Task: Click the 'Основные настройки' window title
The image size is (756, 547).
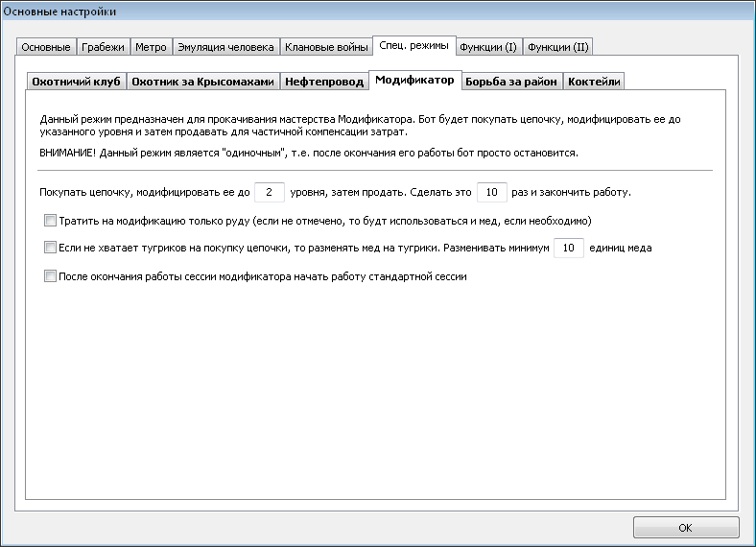Action: coord(59,12)
